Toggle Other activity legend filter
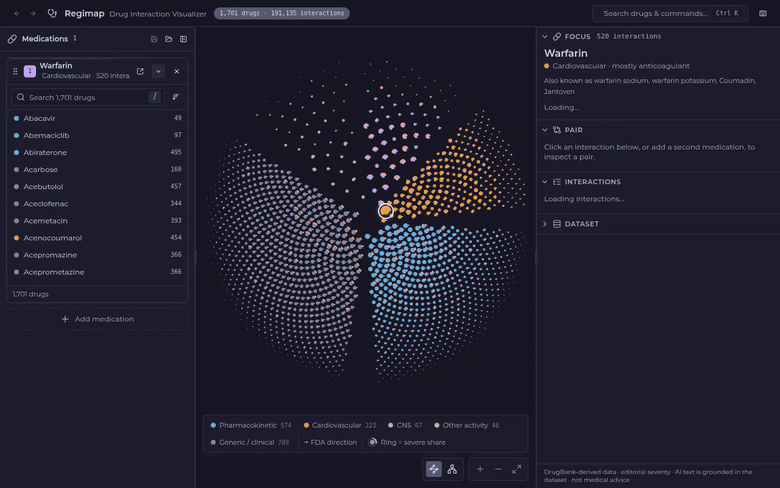This screenshot has height=488, width=780. 467,425
